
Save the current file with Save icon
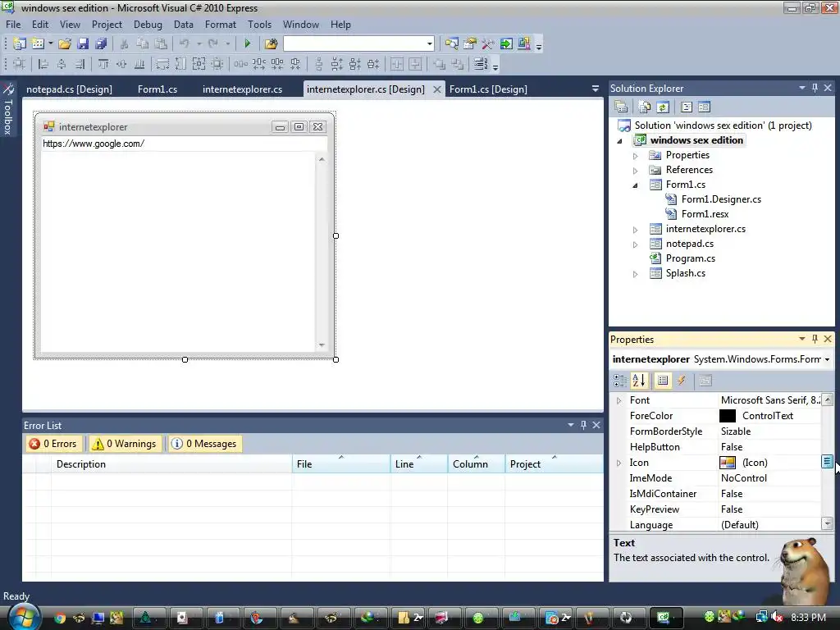point(83,44)
